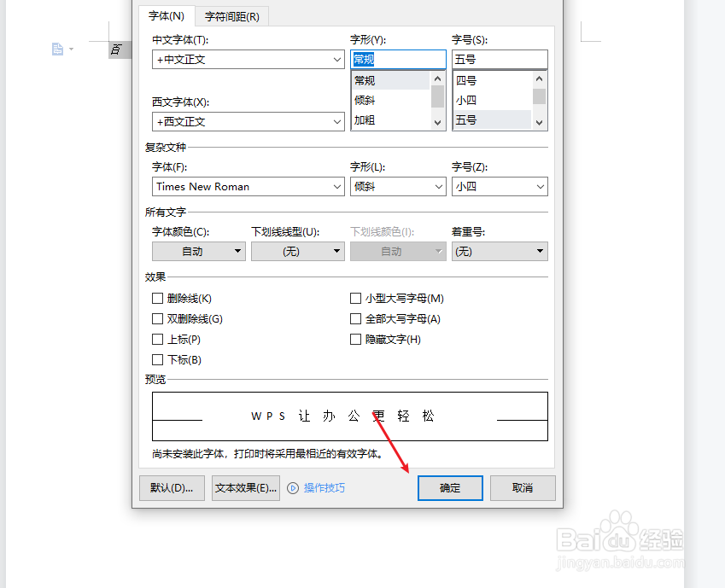Enable the 隐藏文字 hidden text effect
The width and height of the screenshot is (725, 588).
tap(356, 339)
